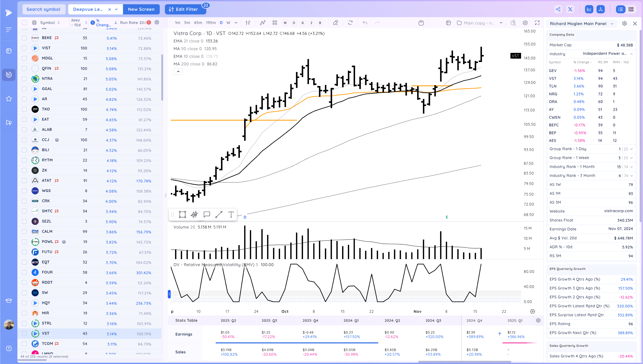643x364 pixels.
Task: Select the GGAL row in the screener list
Action: 89,89
